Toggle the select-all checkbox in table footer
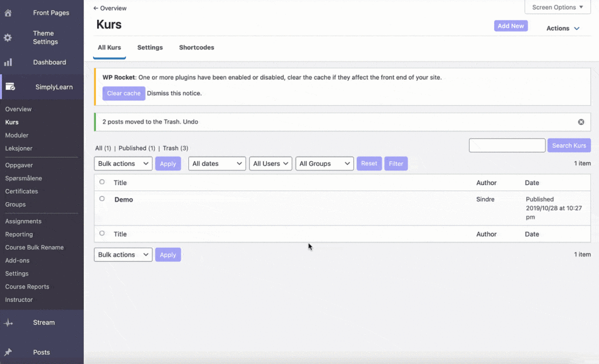Viewport: 599px width, 364px height. coord(102,234)
